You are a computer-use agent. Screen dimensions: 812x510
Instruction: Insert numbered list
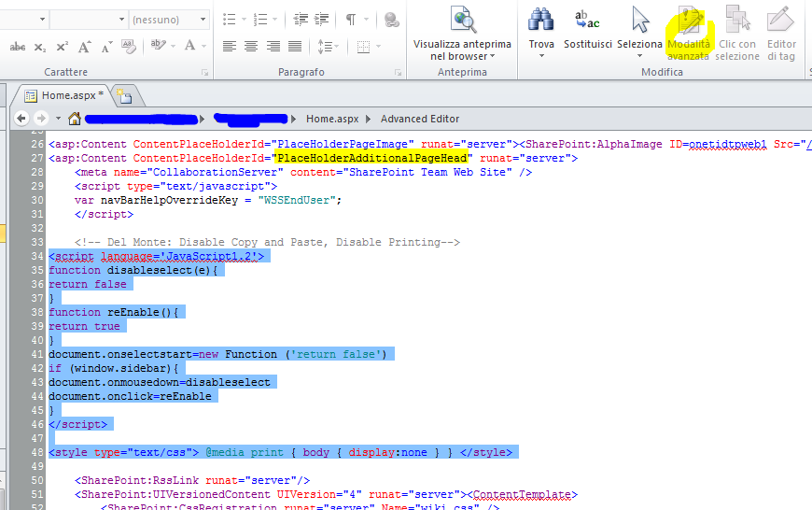[x=260, y=20]
